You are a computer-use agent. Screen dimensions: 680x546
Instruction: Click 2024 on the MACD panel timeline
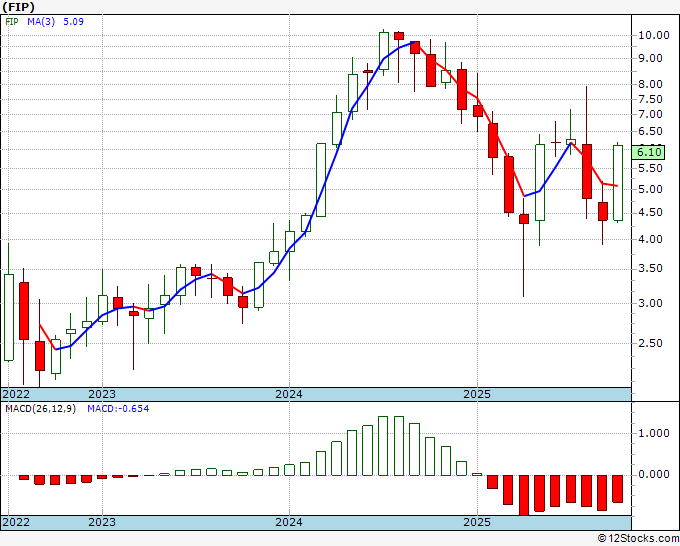(289, 522)
